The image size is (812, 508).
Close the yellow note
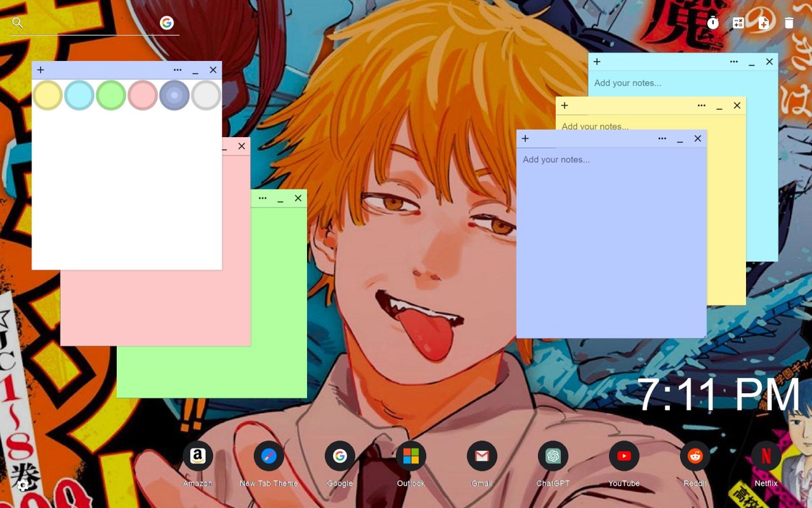[x=737, y=105]
